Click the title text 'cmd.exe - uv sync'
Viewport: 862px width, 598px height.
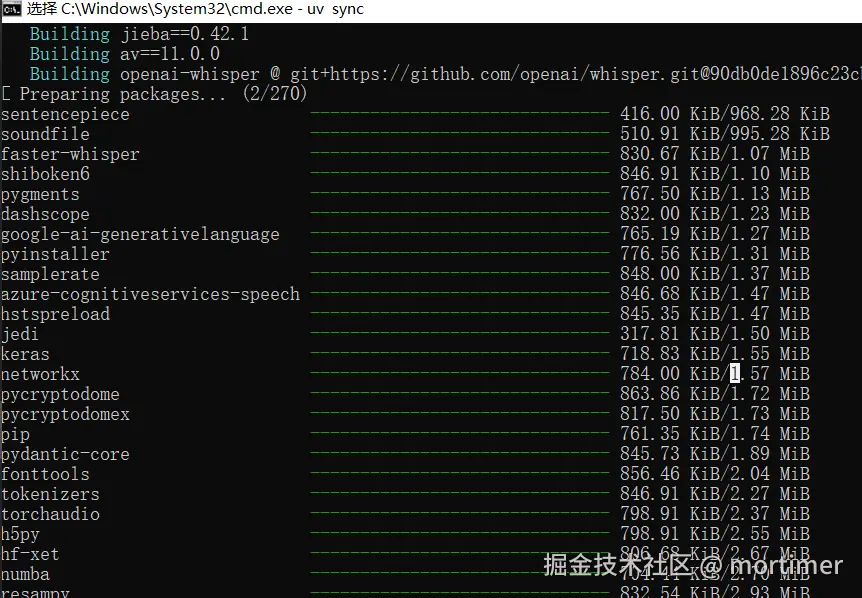[297, 9]
